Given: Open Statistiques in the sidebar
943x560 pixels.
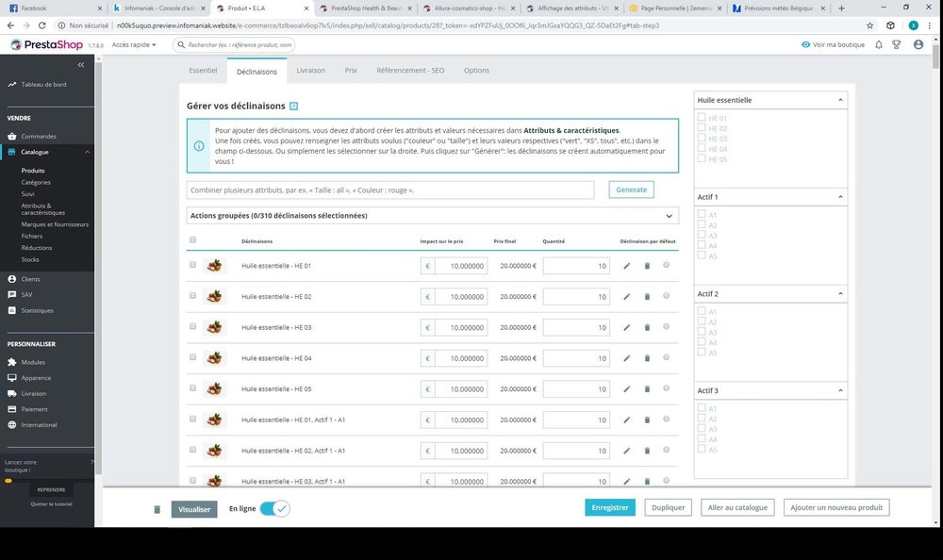Looking at the screenshot, I should [x=38, y=310].
